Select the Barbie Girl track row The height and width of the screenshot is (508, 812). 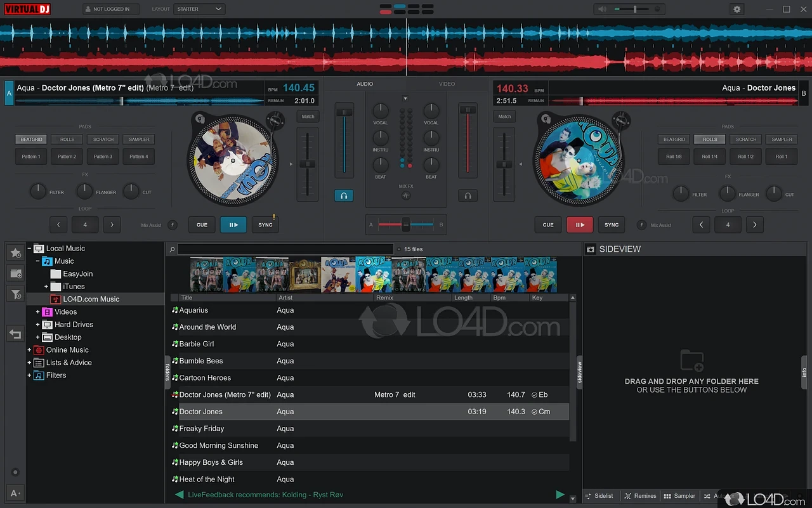coord(369,344)
